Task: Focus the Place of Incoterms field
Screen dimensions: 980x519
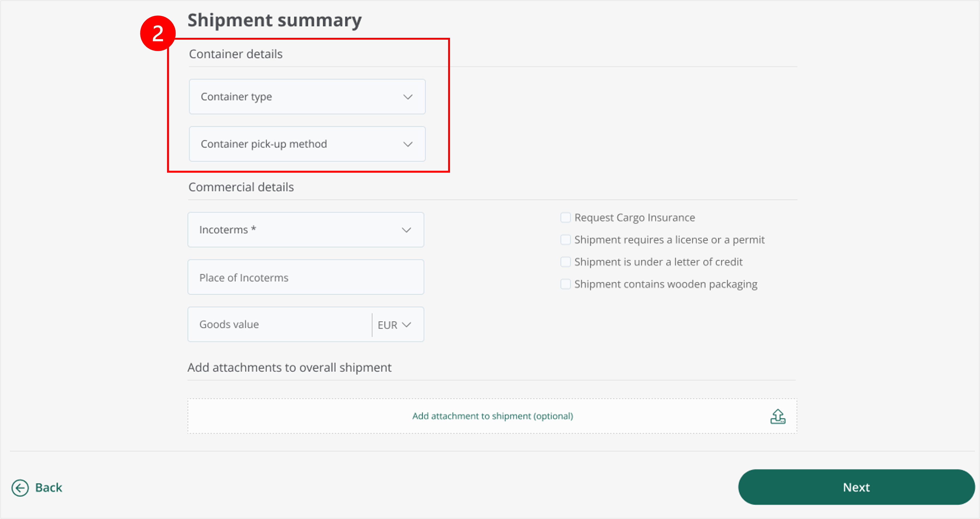Action: click(306, 277)
